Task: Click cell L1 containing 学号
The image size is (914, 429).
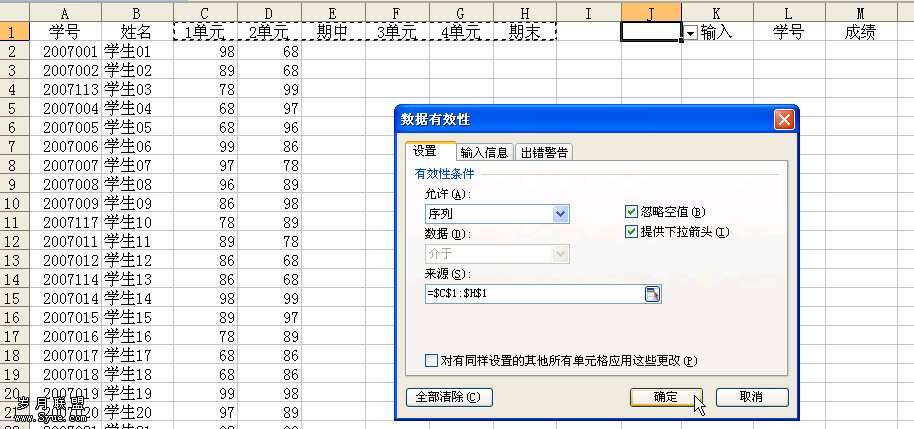Action: point(789,32)
